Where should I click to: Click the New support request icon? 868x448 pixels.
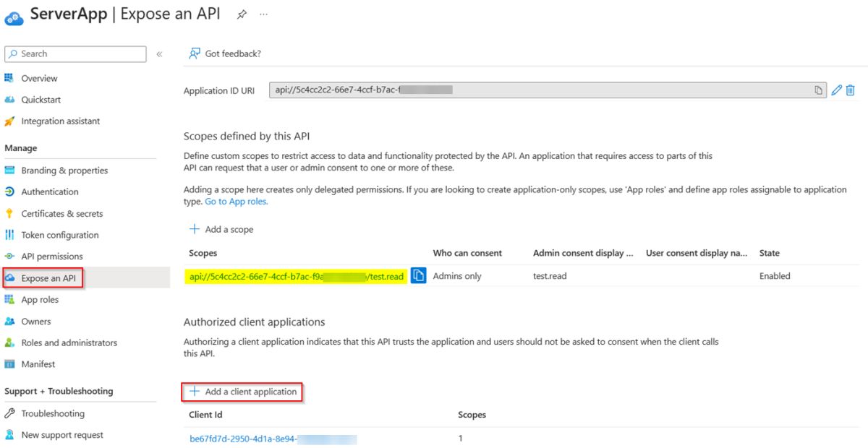click(x=9, y=435)
